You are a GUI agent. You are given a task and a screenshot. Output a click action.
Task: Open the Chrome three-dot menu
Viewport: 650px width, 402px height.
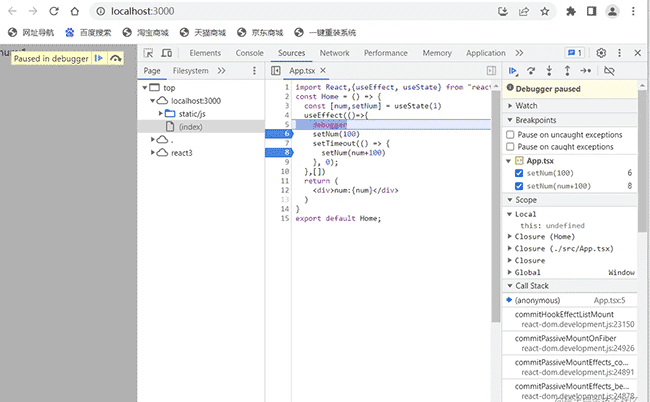(633, 11)
